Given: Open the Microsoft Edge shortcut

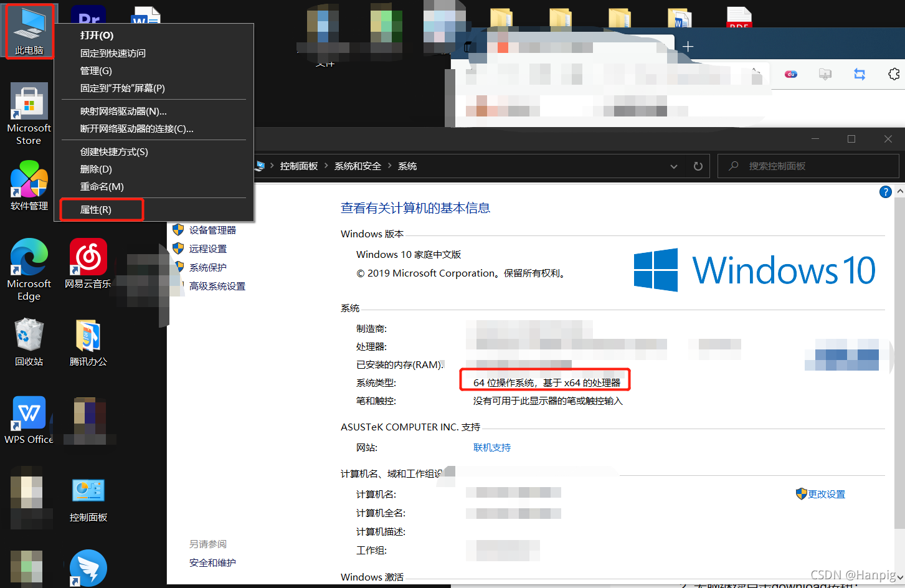Looking at the screenshot, I should tap(29, 270).
